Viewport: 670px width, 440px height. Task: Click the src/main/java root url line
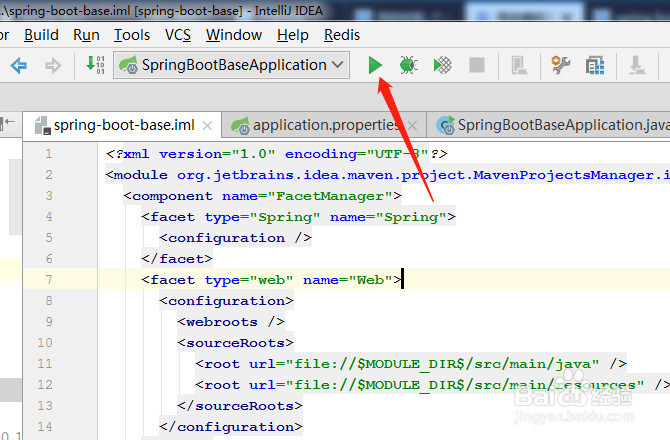[411, 364]
